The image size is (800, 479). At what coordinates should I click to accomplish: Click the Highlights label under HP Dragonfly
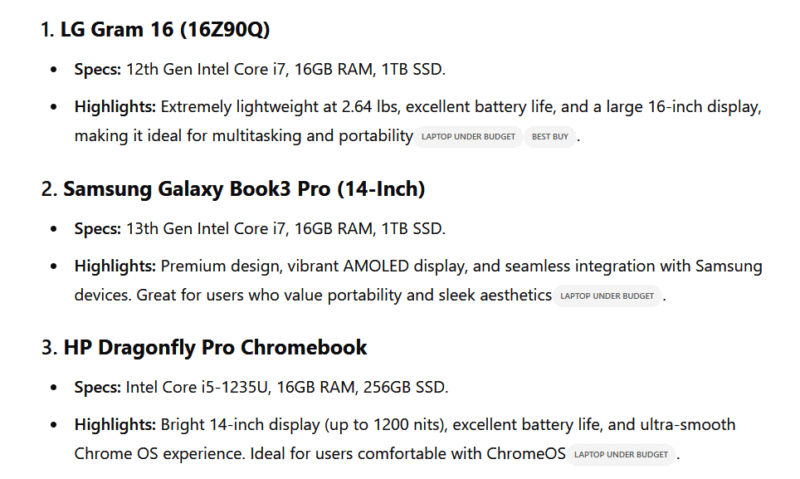pyautogui.click(x=115, y=424)
